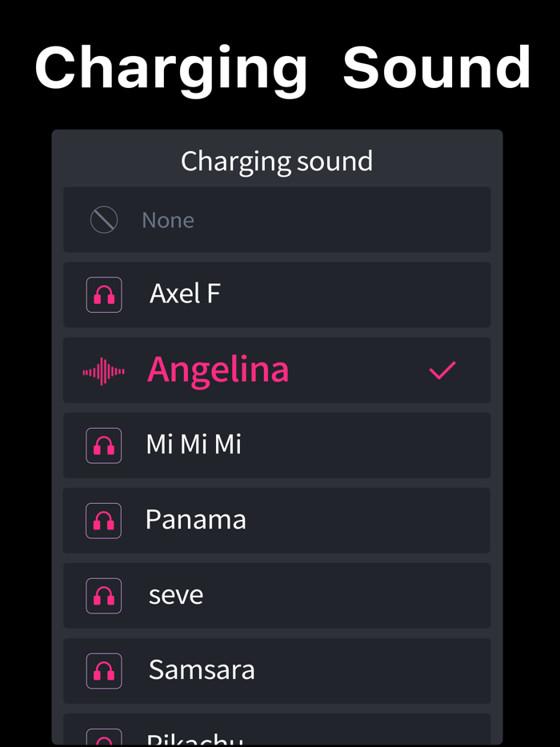Click the checkmark next to Angelina
Viewport: 560px width, 747px height.
442,370
